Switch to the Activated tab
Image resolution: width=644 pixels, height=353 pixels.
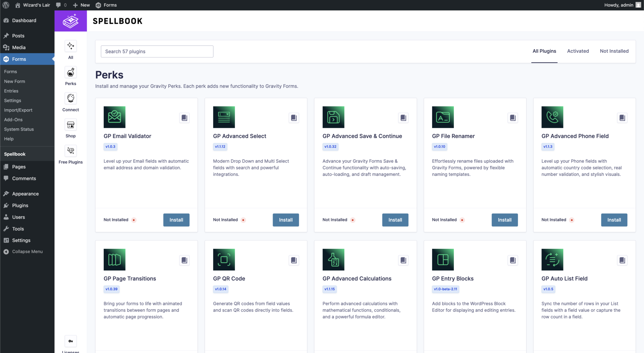tap(578, 51)
